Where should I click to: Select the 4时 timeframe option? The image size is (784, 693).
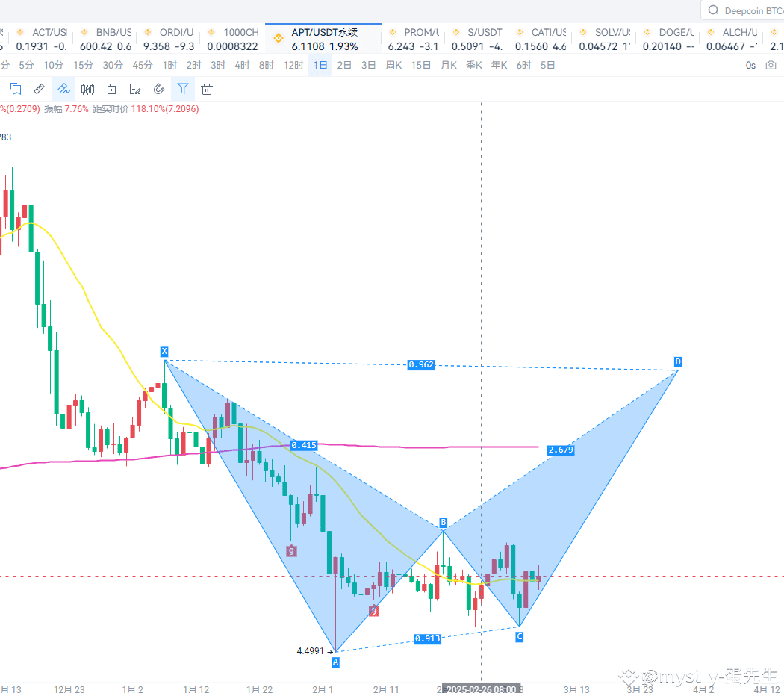[x=241, y=65]
